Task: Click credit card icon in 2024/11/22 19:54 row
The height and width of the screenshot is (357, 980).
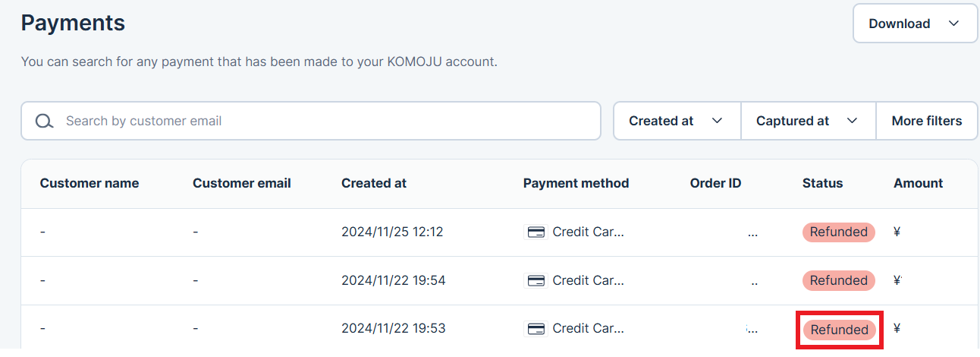Action: point(536,281)
